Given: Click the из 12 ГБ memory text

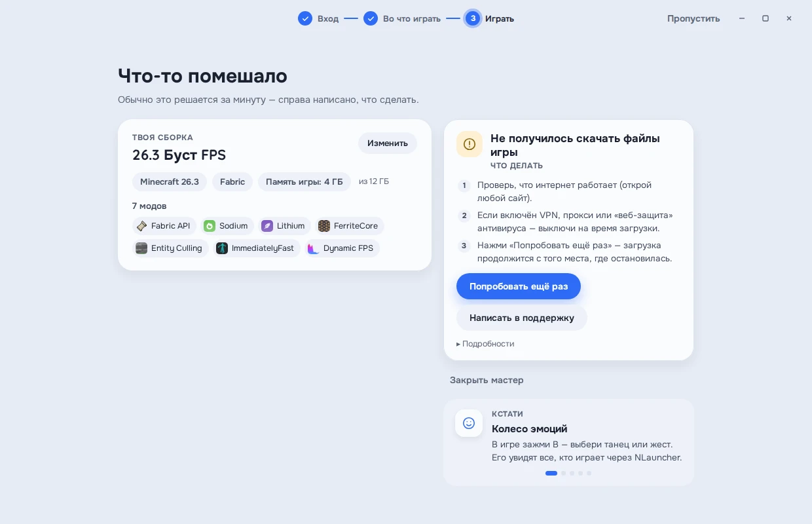Looking at the screenshot, I should click(374, 181).
